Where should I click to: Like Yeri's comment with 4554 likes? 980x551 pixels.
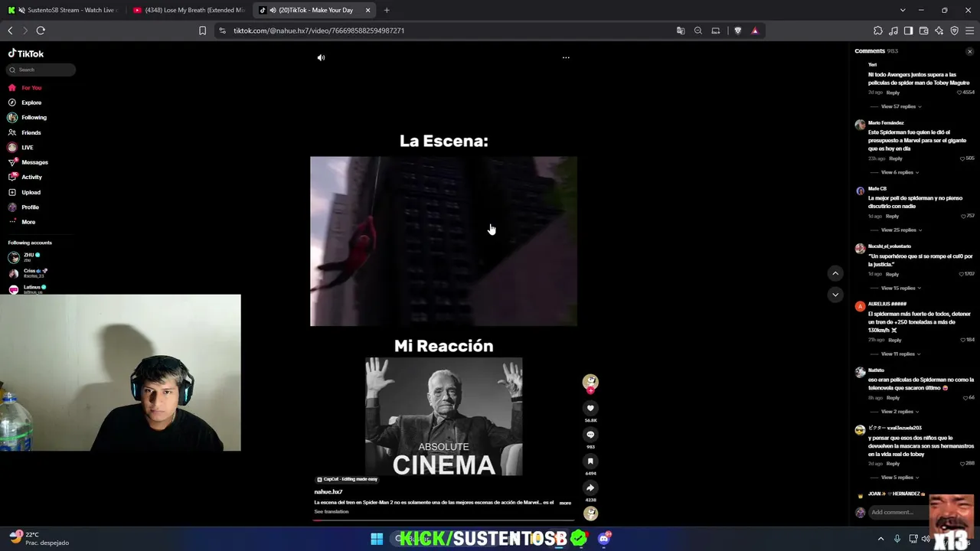(959, 93)
